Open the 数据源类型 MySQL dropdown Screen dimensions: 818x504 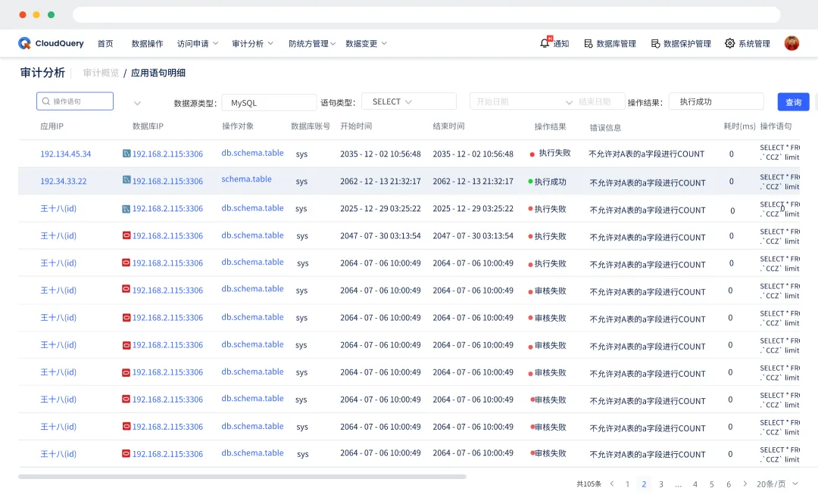(269, 101)
